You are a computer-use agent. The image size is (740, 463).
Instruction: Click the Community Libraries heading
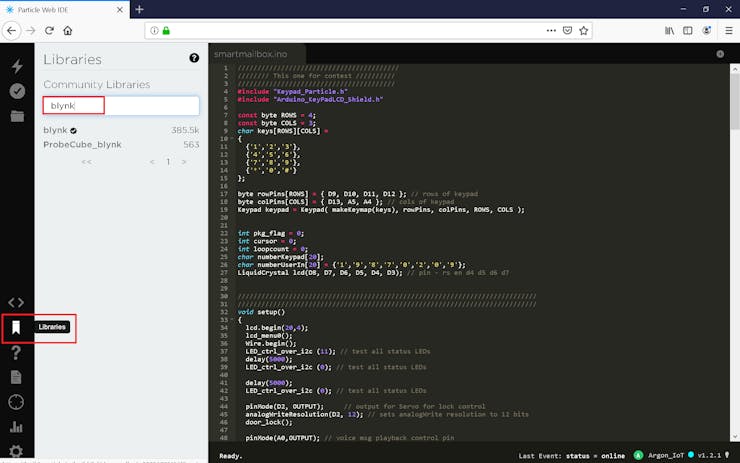point(97,84)
